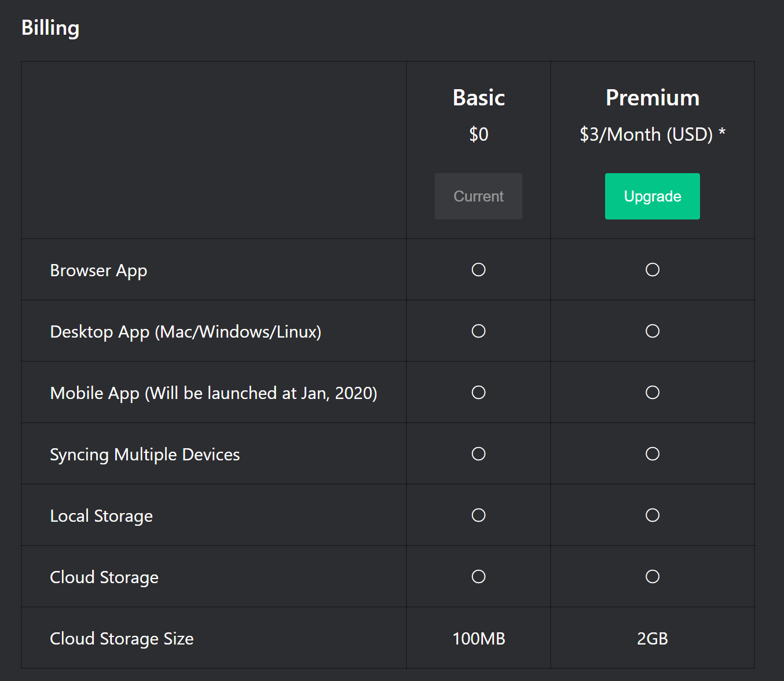Click the Basic column header

pyautogui.click(x=478, y=97)
